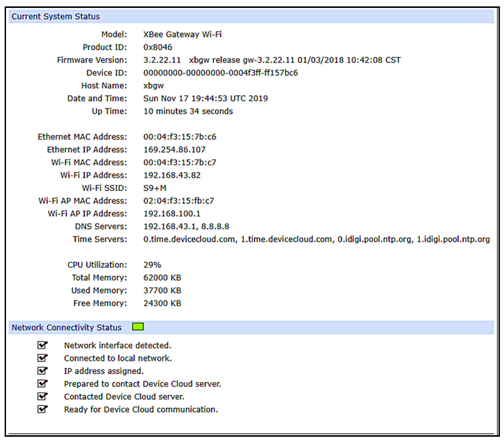Screen dimensions: 504x441
Task: Click checkmark for Prepared to contact Device Cloud
Action: coord(42,384)
